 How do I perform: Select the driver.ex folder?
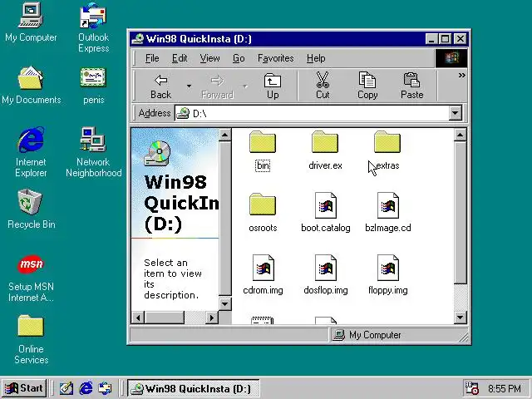[325, 151]
